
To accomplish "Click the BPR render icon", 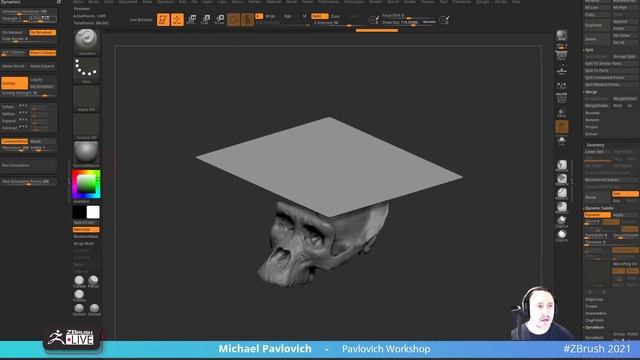I will (x=562, y=37).
